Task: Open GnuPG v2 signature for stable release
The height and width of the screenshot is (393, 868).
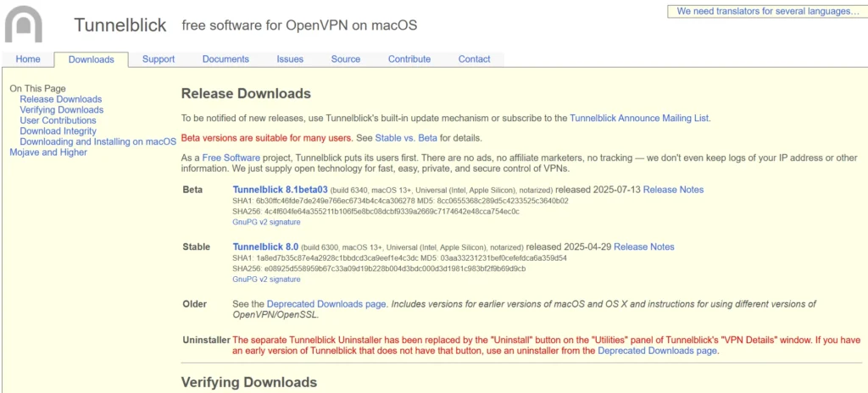Action: point(266,280)
